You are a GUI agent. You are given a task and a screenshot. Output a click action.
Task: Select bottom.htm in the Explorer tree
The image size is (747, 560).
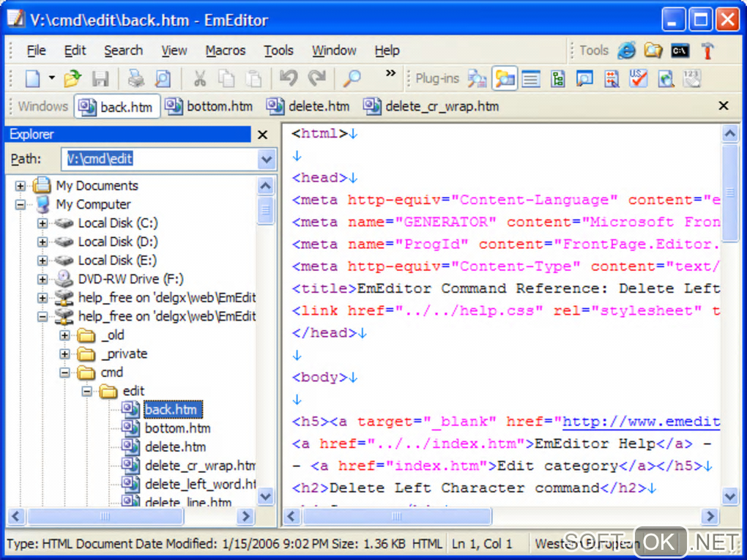click(x=177, y=428)
